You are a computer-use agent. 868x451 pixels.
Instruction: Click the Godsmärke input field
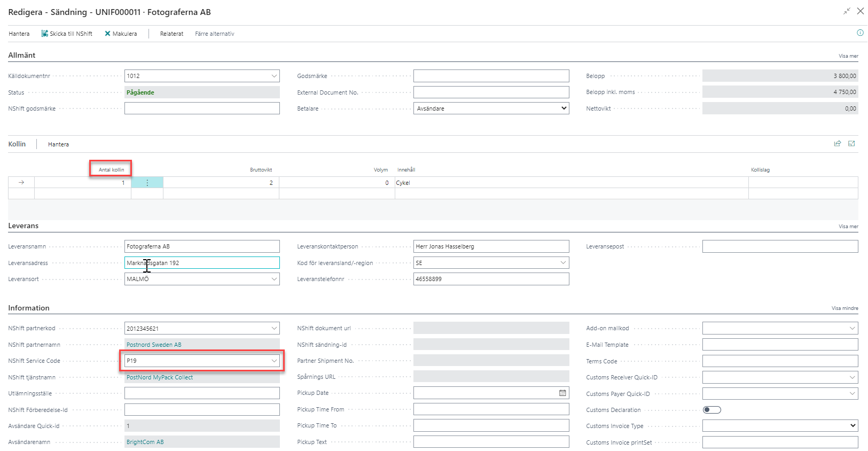pos(491,76)
